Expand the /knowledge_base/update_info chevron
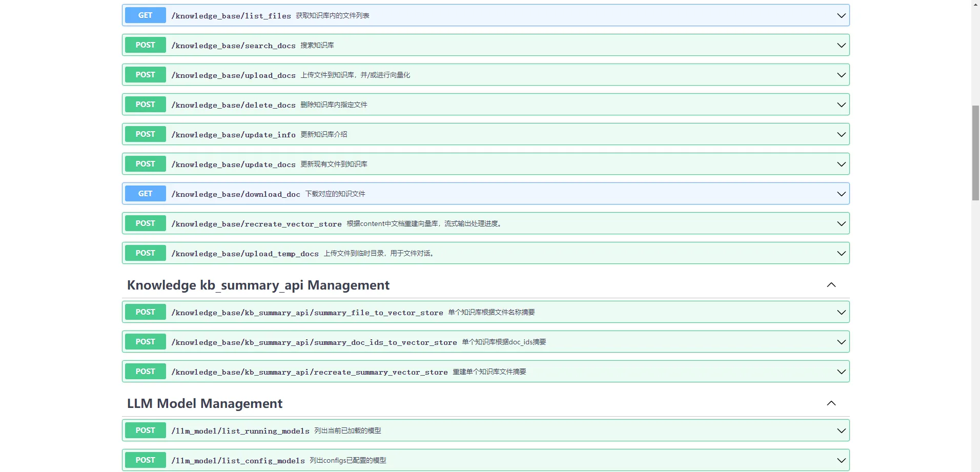 coord(841,134)
